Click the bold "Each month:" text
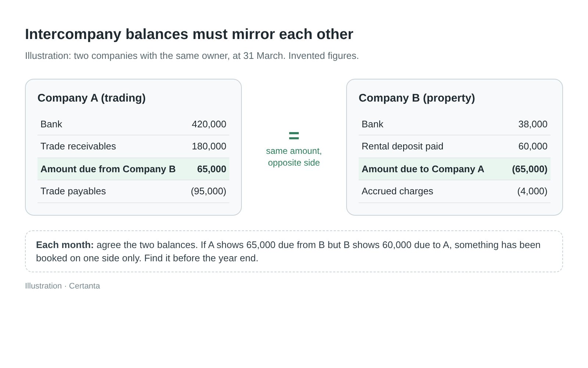This screenshot has height=368, width=588. [x=65, y=245]
